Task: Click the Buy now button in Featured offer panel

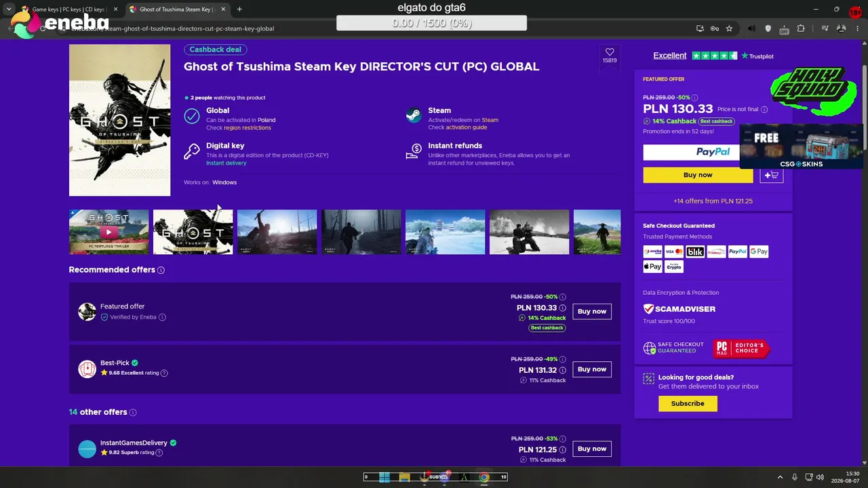Action: tap(698, 175)
